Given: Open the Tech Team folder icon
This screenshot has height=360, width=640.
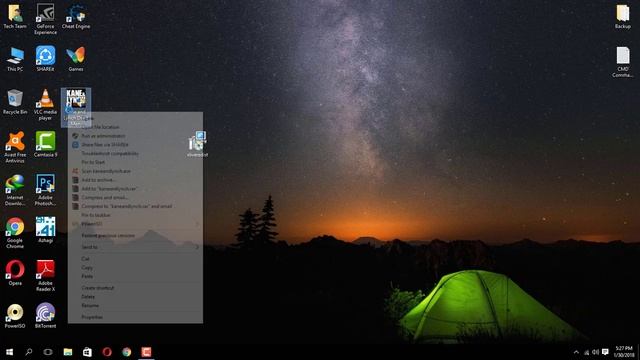Looking at the screenshot, I should coord(15,16).
